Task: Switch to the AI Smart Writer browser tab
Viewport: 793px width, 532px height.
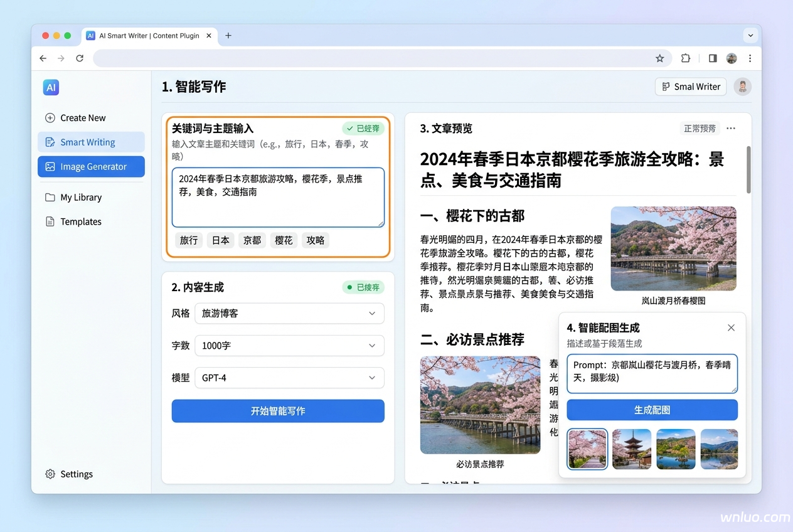Action: 149,36
